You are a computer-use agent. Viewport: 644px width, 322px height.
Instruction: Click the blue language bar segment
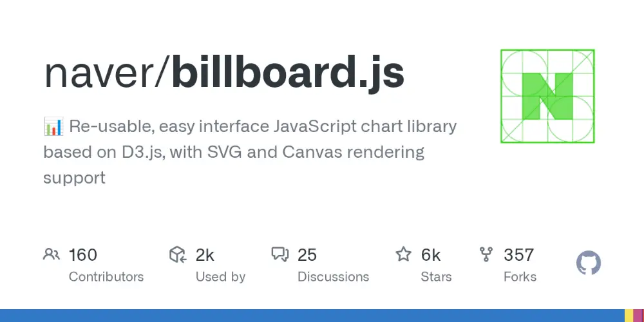pyautogui.click(x=312, y=316)
